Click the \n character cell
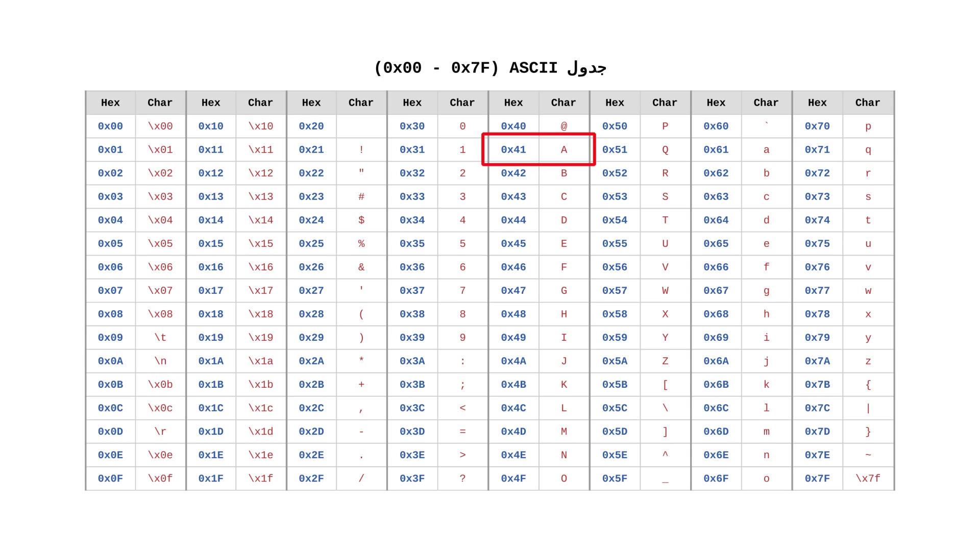Image resolution: width=980 pixels, height=551 pixels. pyautogui.click(x=160, y=361)
